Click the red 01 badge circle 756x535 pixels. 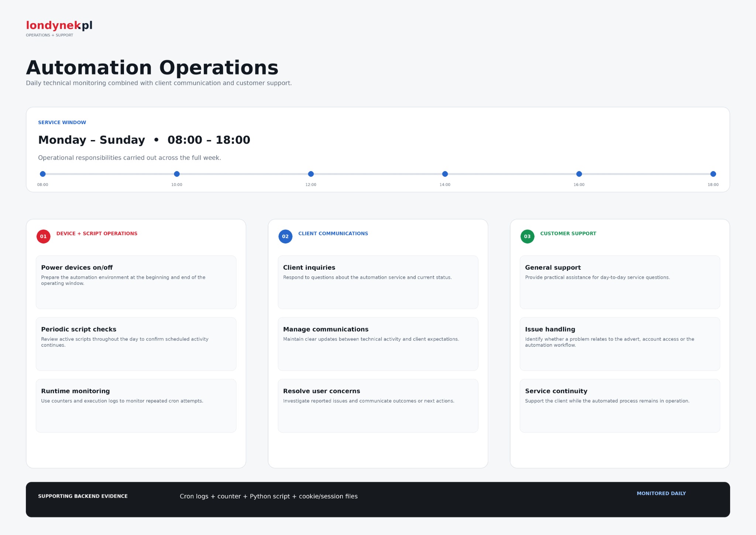tap(44, 236)
